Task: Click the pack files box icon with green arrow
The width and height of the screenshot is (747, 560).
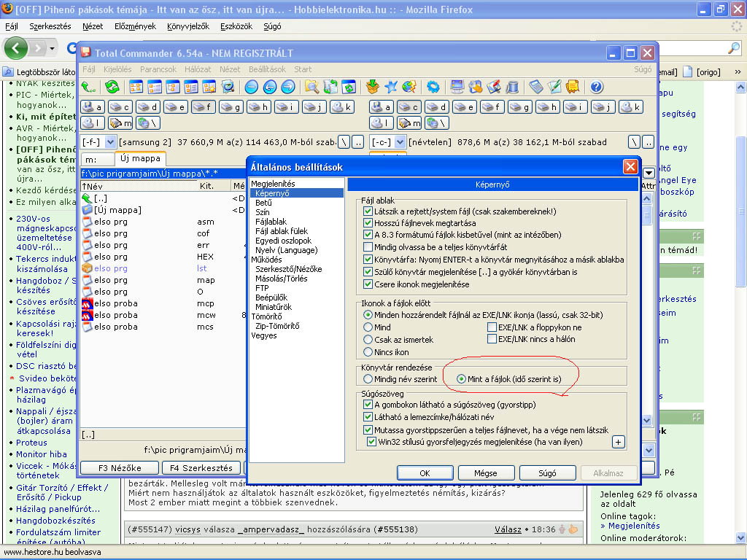Action: coord(373,87)
